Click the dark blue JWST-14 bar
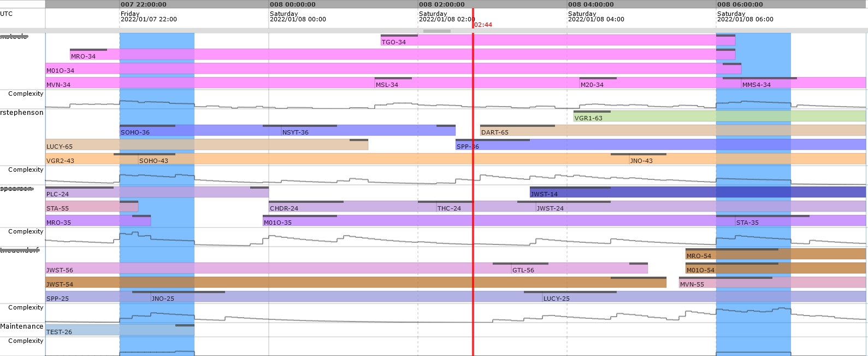The width and height of the screenshot is (868, 356). tap(698, 192)
